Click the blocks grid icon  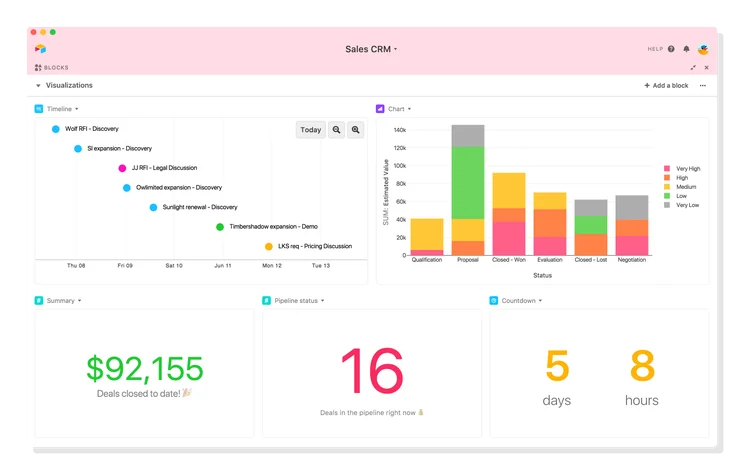(38, 67)
